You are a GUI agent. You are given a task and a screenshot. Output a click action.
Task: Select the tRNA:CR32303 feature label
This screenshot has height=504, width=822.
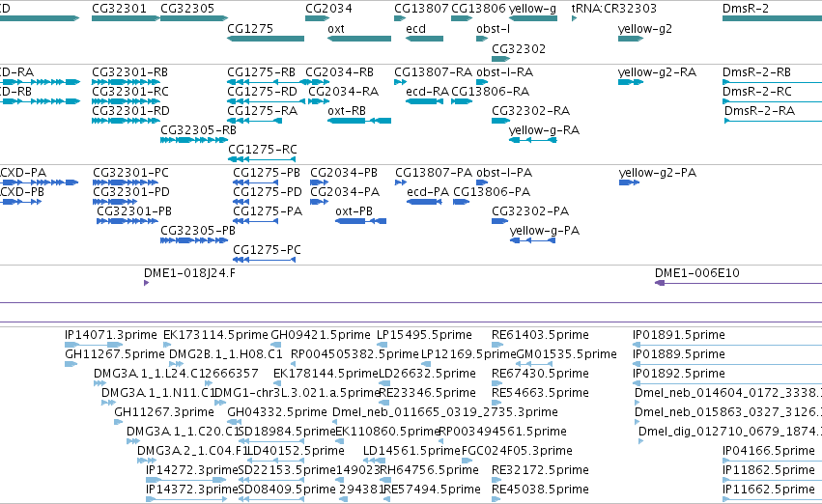coord(614,9)
